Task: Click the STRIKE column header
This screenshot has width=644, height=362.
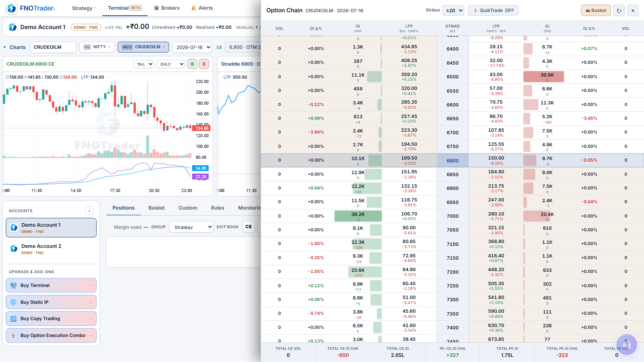Action: pyautogui.click(x=453, y=28)
